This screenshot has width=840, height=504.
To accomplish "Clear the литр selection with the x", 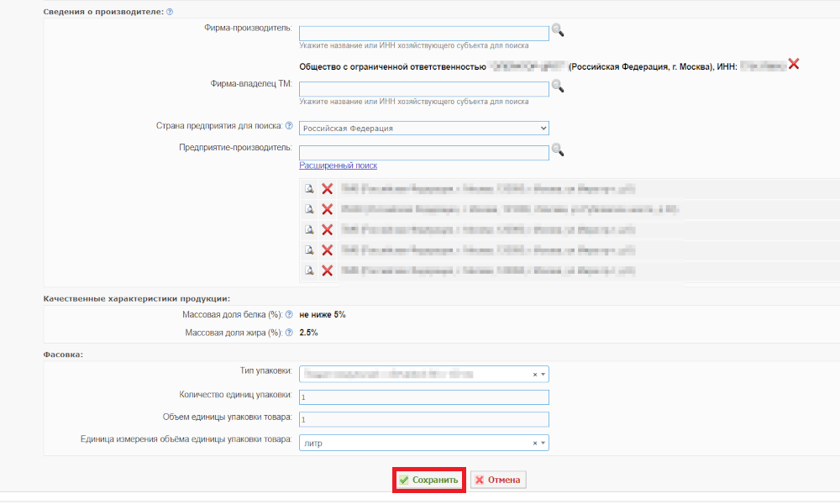I will tap(534, 443).
